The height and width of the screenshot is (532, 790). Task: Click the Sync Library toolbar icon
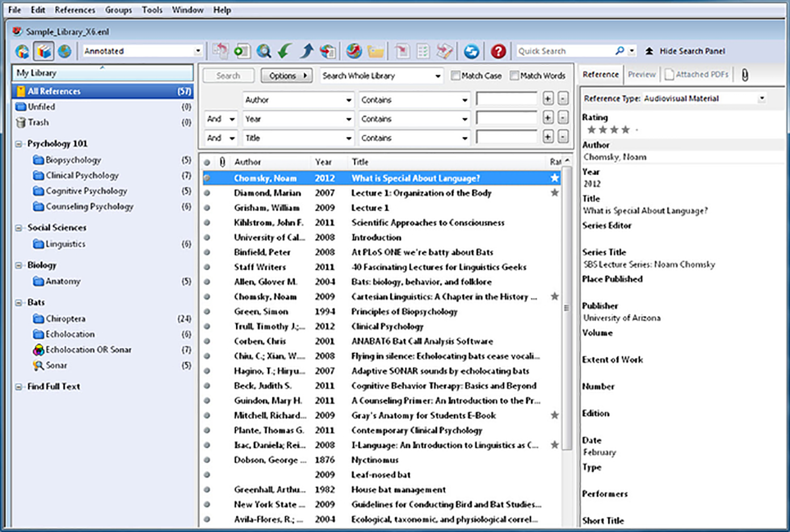pyautogui.click(x=471, y=51)
